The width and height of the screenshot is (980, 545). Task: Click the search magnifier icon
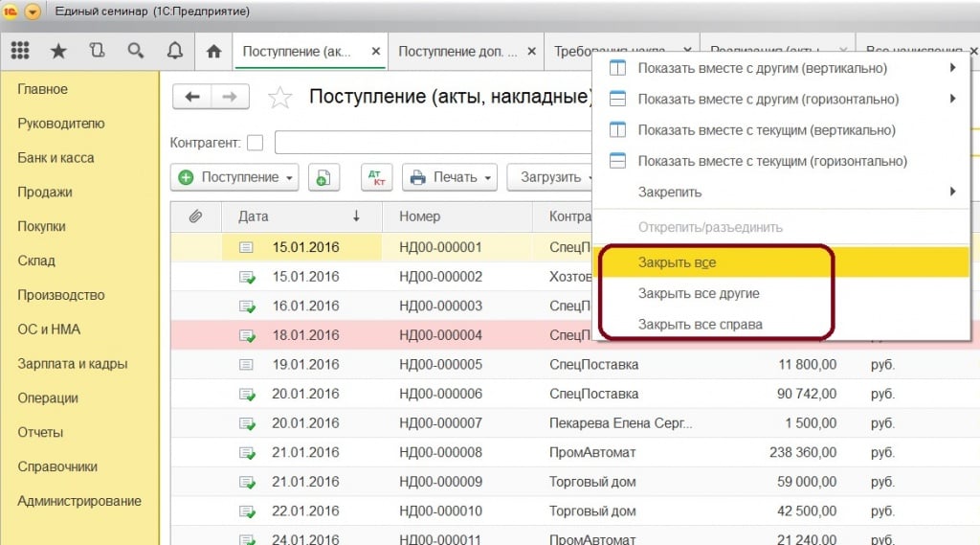click(136, 51)
